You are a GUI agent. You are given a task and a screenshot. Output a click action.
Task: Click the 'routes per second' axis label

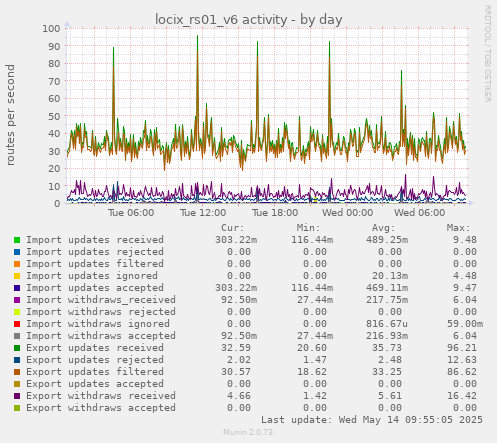pos(10,115)
